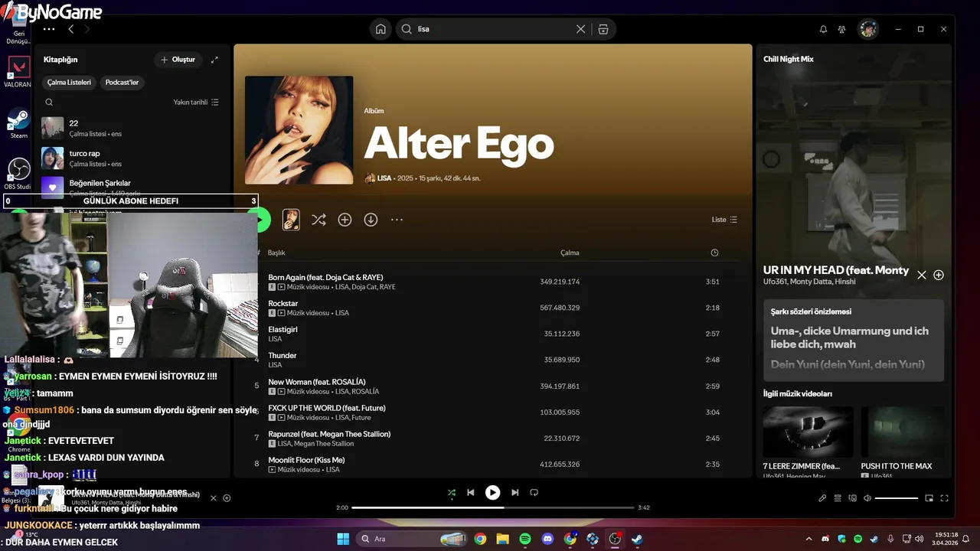This screenshot has width=980, height=551.
Task: Click the album preview thumbnail button
Action: point(291,220)
